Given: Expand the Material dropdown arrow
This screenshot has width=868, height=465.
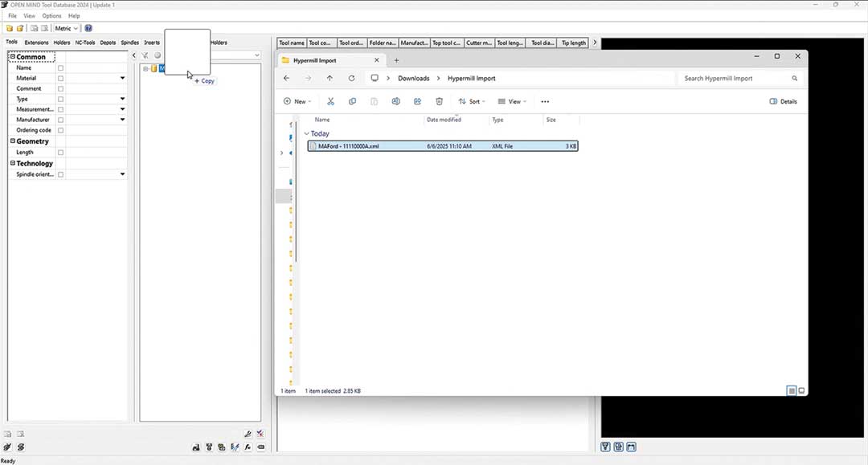Looking at the screenshot, I should 122,79.
